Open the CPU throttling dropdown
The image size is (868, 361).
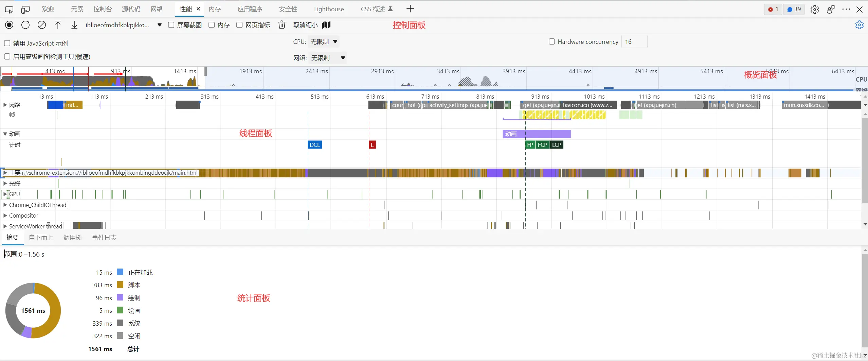coord(324,41)
